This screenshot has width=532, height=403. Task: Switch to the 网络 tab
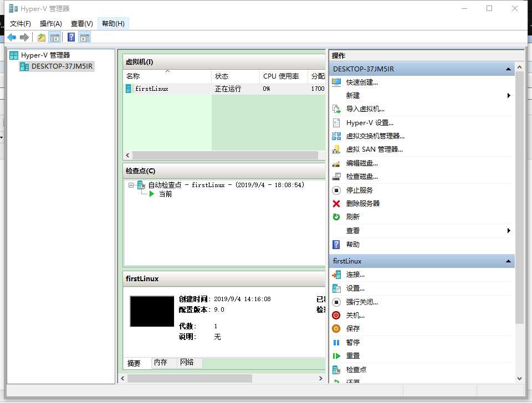pyautogui.click(x=187, y=363)
